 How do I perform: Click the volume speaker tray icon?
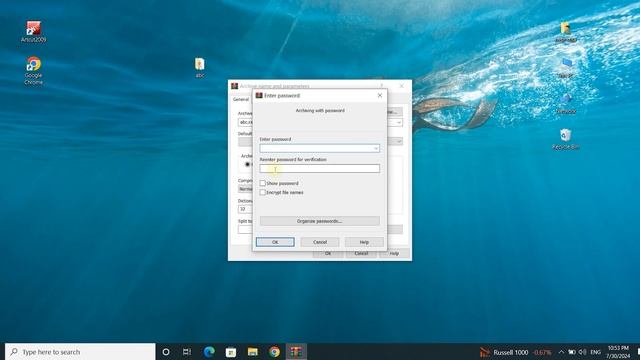coord(582,352)
